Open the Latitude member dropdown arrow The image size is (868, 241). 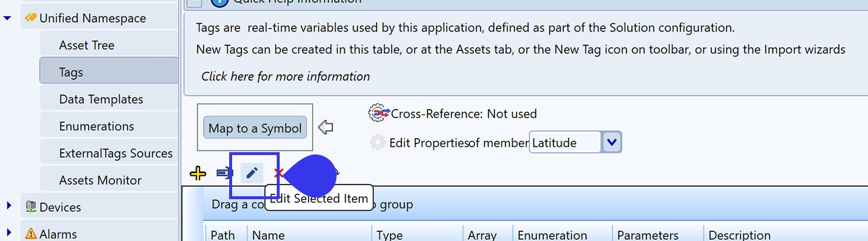(613, 142)
